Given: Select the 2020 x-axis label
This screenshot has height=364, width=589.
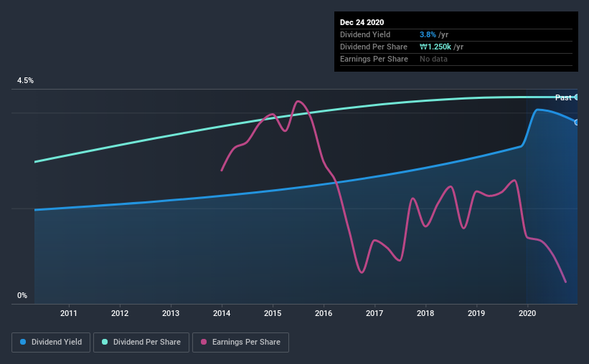Looking at the screenshot, I should click(x=527, y=313).
